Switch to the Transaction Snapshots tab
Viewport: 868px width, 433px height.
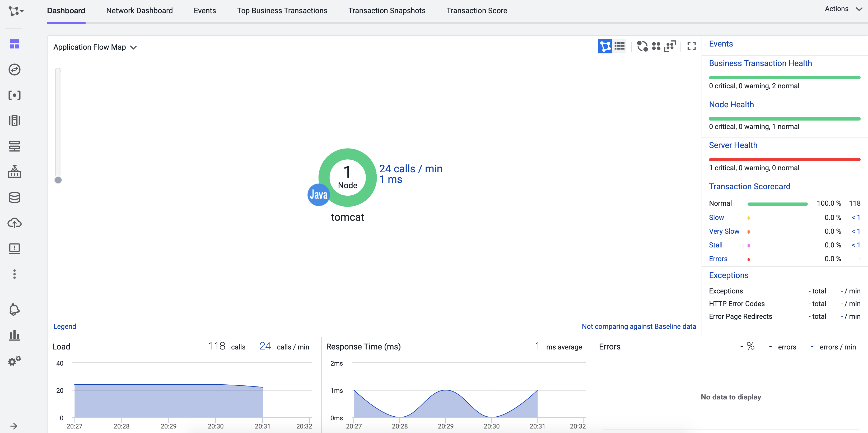[387, 11]
